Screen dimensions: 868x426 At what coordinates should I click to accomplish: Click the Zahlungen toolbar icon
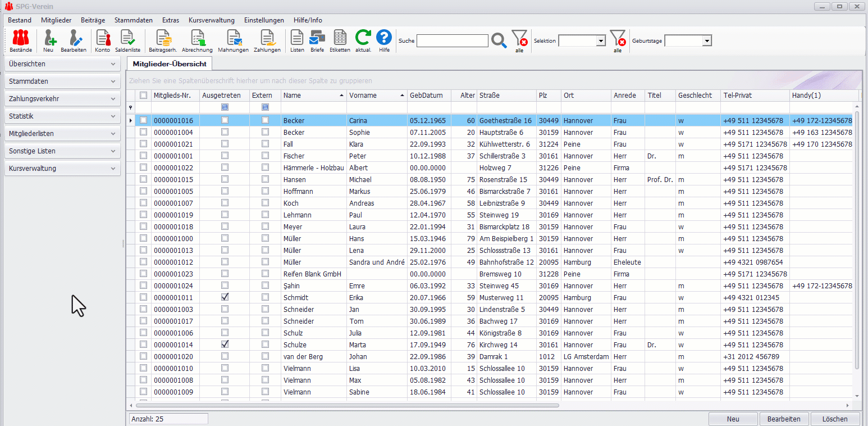[x=267, y=38]
